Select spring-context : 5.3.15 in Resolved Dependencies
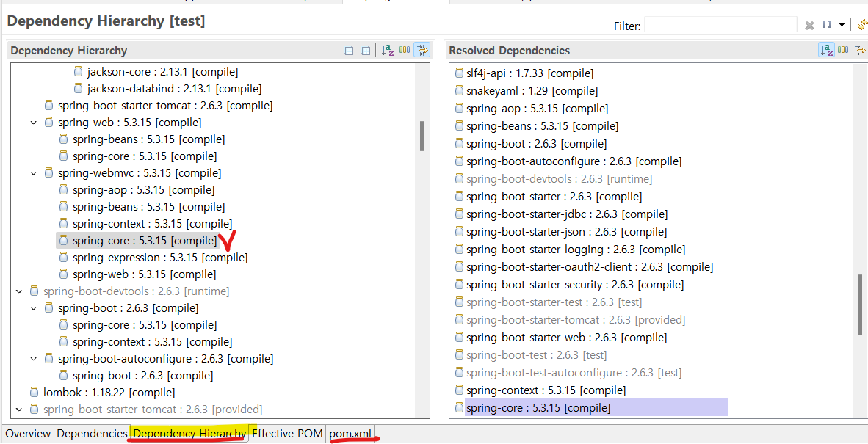 [546, 390]
